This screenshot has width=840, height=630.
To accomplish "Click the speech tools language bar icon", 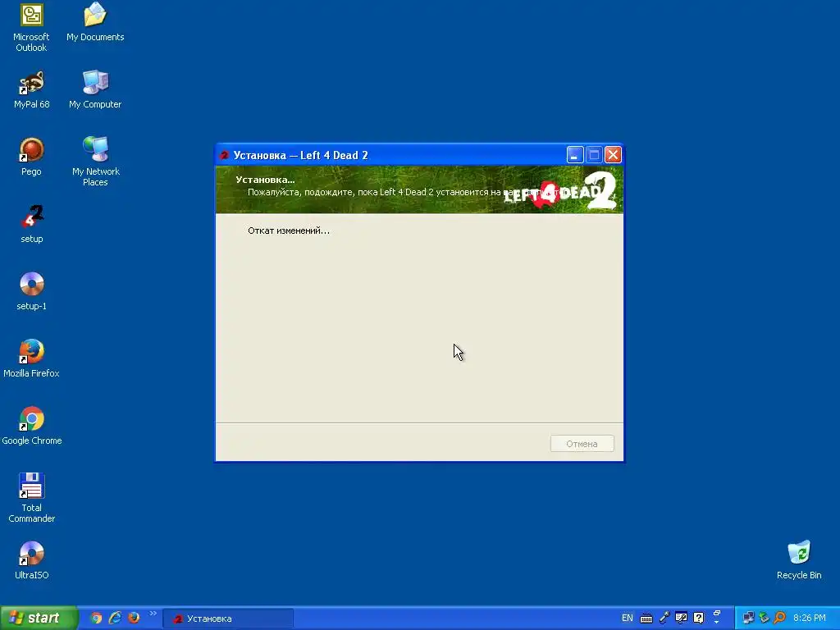I will [x=681, y=618].
